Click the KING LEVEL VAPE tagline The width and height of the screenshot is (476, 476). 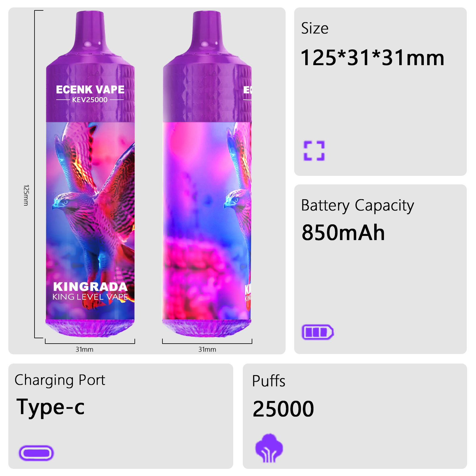point(90,297)
